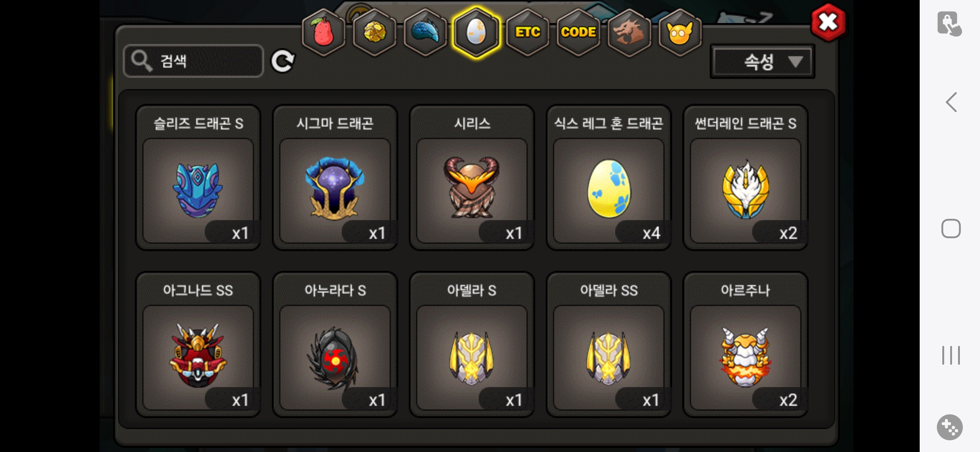This screenshot has width=980, height=452.
Task: Switch to the CODE tab
Action: point(578,32)
